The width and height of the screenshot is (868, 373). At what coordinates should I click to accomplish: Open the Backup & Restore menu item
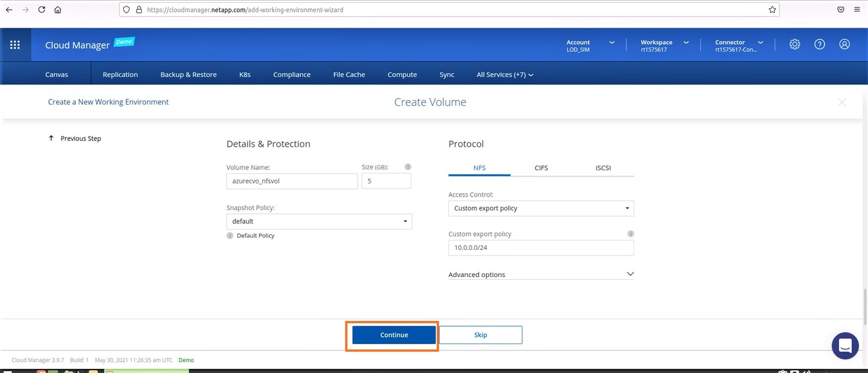pos(189,75)
